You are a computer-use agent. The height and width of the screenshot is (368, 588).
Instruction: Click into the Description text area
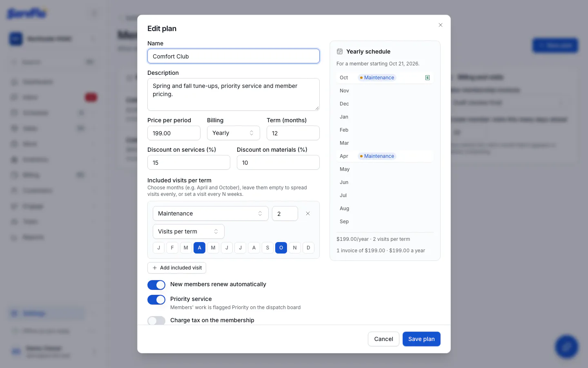[234, 94]
